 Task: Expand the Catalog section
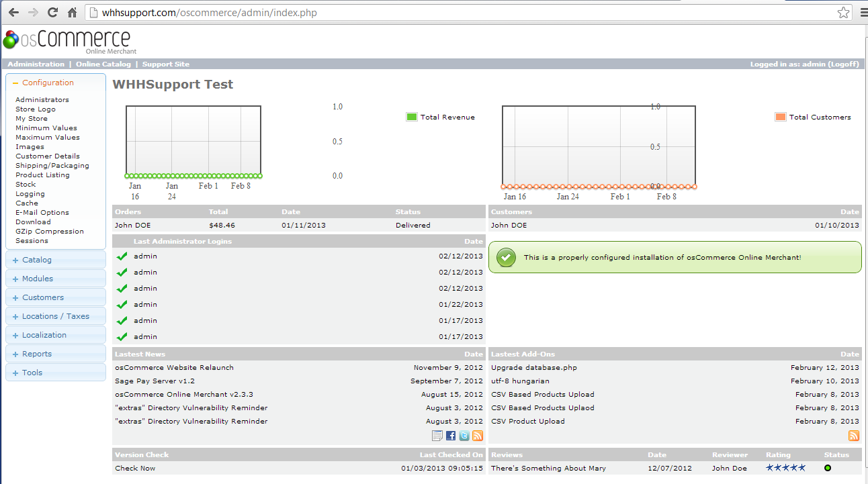point(36,260)
